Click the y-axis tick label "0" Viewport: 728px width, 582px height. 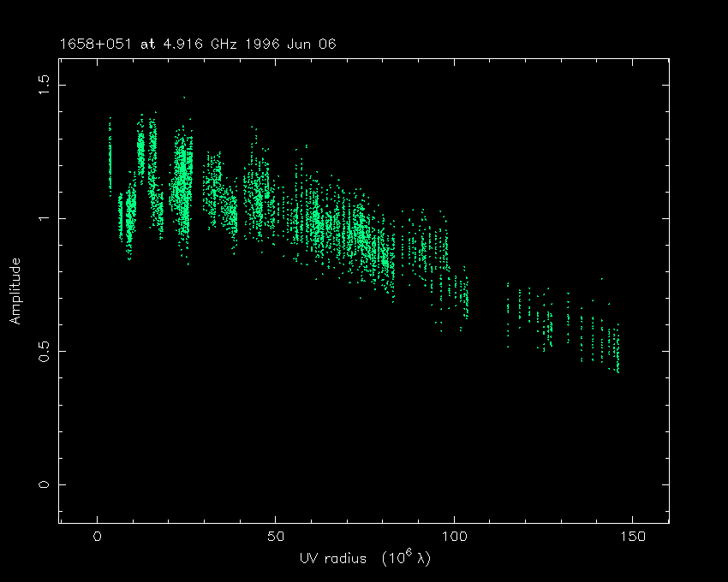point(45,484)
